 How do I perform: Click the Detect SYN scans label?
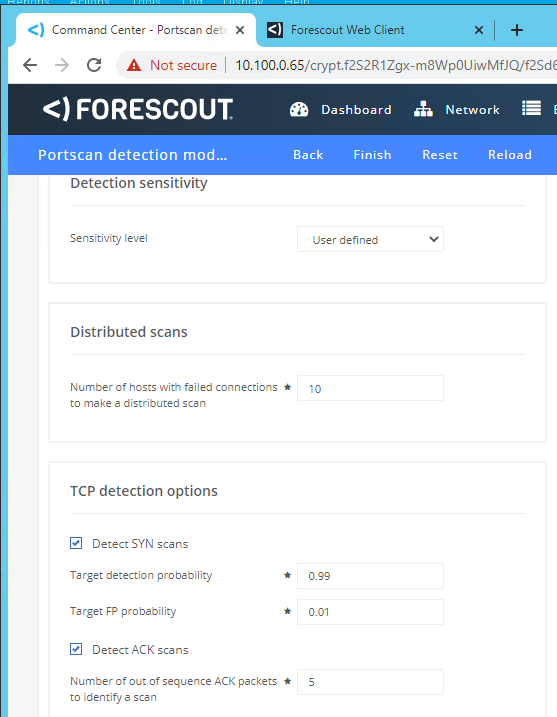tap(140, 544)
